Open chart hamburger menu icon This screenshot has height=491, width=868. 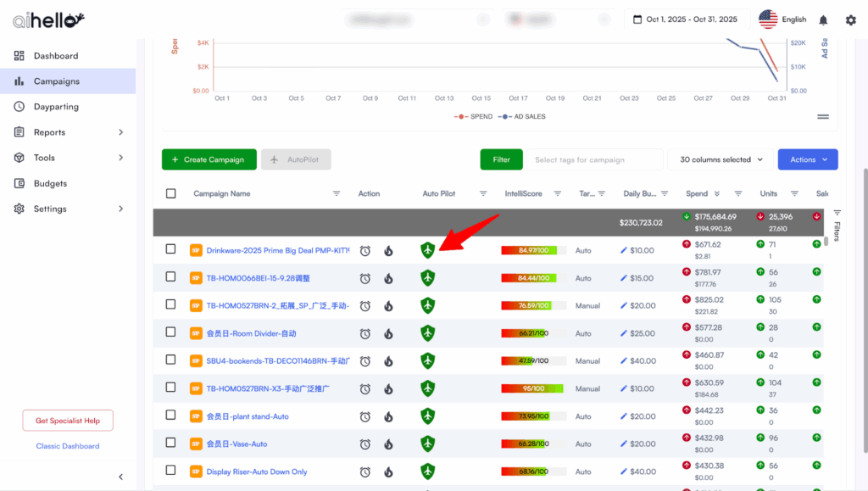pos(822,117)
